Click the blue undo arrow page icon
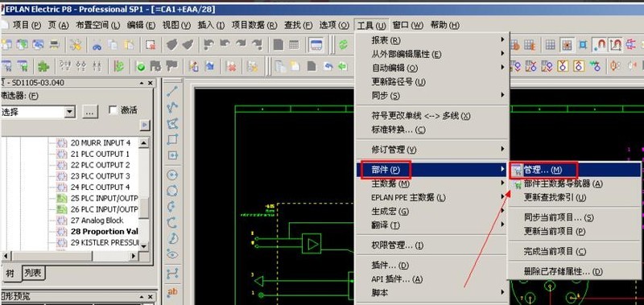 328,66
